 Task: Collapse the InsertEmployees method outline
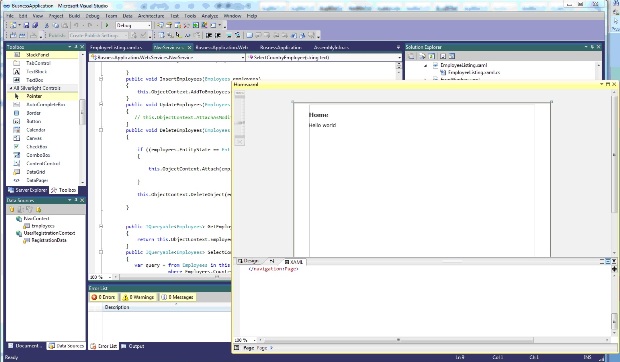tap(101, 79)
